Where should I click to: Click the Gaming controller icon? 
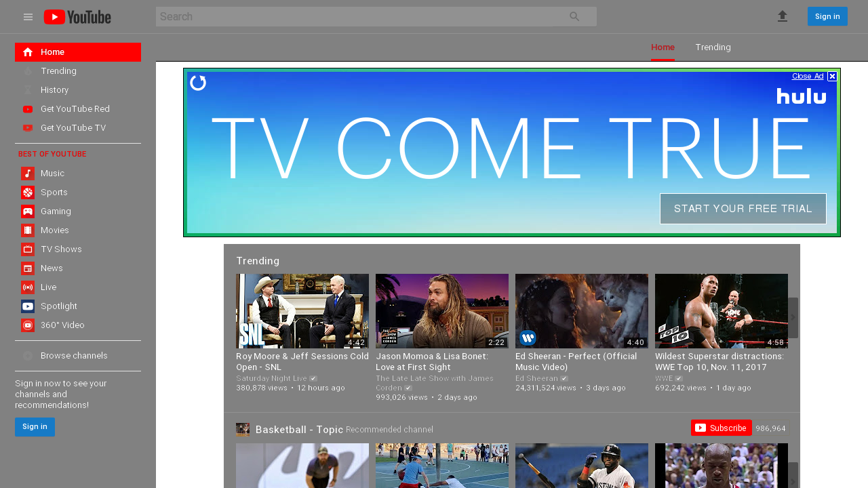coord(28,211)
